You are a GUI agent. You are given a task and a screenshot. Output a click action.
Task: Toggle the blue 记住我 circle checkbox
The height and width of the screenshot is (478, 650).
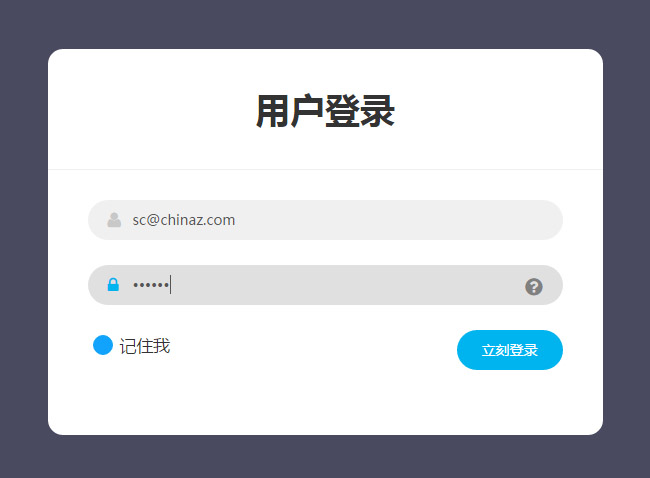[x=103, y=345]
